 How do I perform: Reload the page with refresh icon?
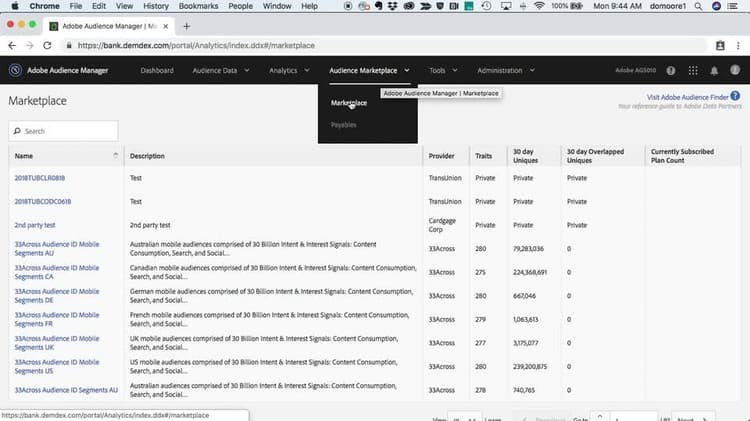47,45
